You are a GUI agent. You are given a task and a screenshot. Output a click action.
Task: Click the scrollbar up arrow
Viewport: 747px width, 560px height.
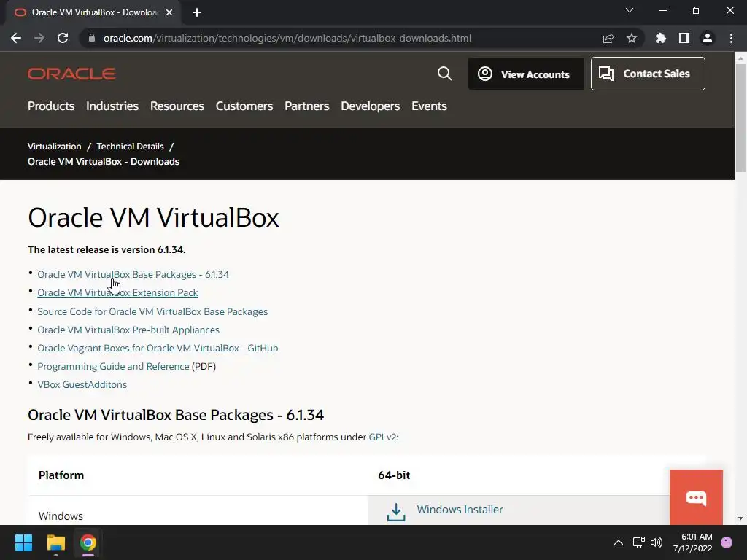(x=740, y=58)
